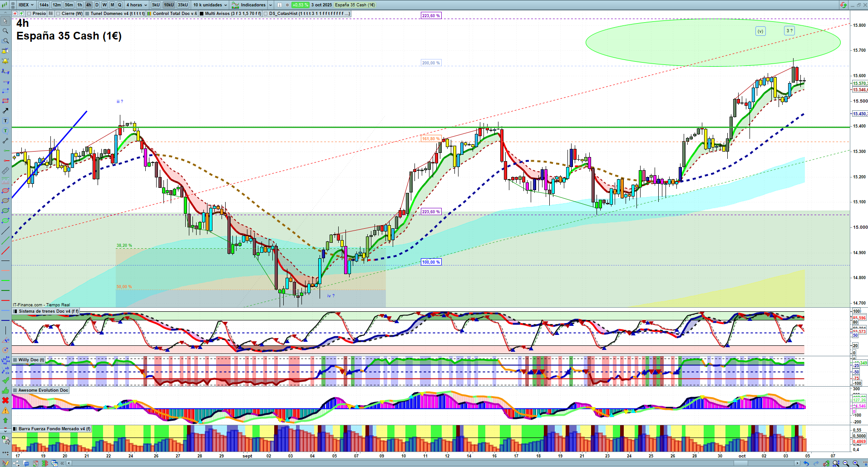Screen dimensions: 868x467
Task: Activate the magnifier tool in left toolbar
Action: click(x=5, y=31)
